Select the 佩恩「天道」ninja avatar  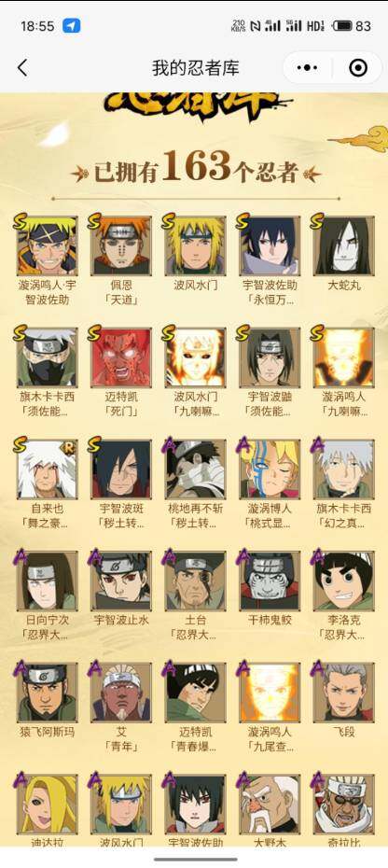click(x=120, y=246)
